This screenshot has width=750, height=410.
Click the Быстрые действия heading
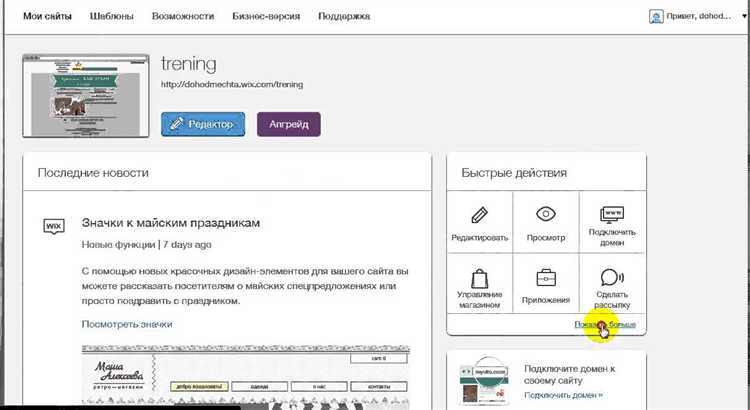[x=514, y=173]
